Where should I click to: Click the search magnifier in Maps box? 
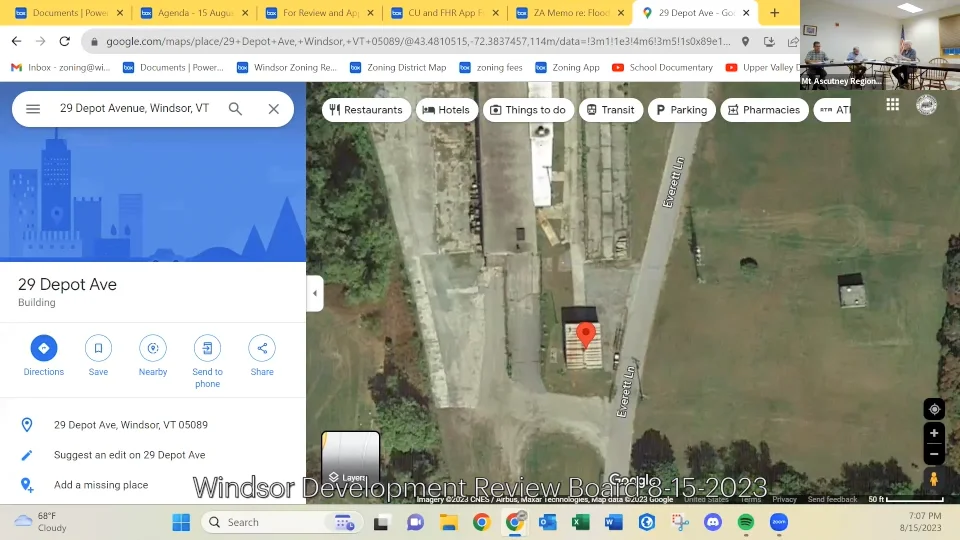[235, 109]
